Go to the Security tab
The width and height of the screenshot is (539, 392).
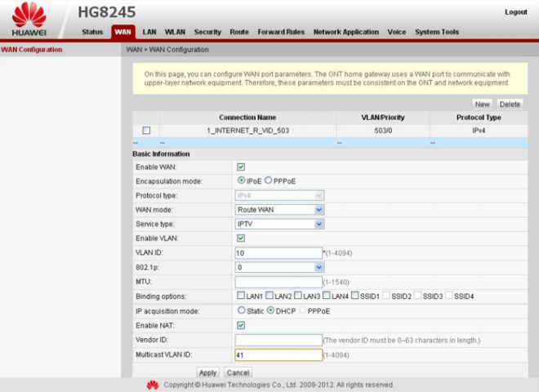tap(207, 32)
